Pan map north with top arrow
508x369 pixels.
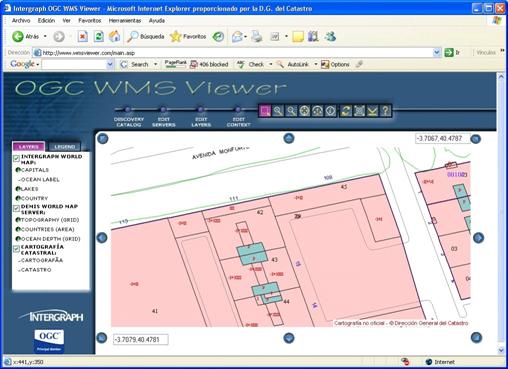[289, 138]
